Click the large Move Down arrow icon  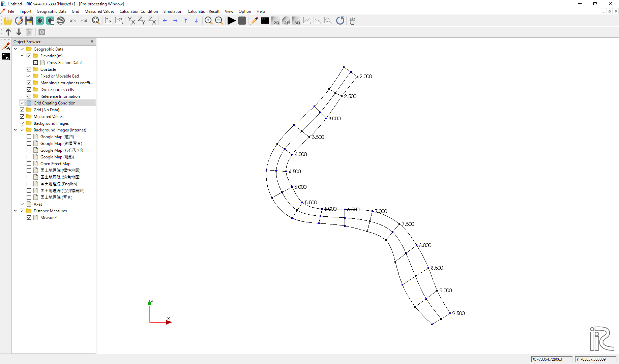(19, 32)
